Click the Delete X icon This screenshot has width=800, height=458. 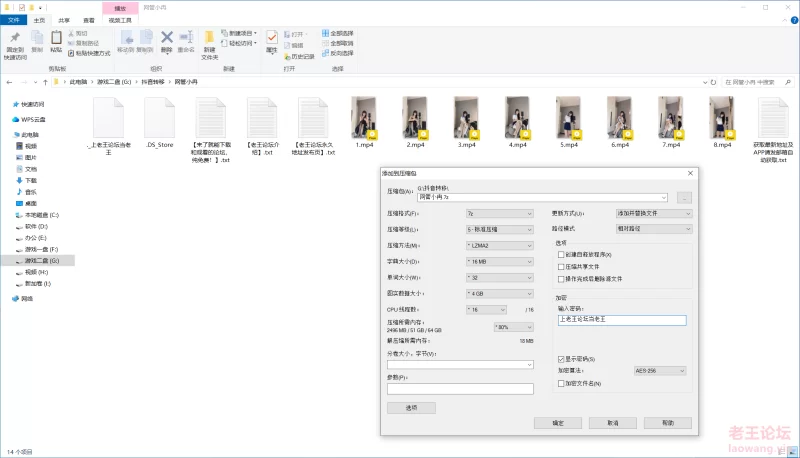point(167,37)
